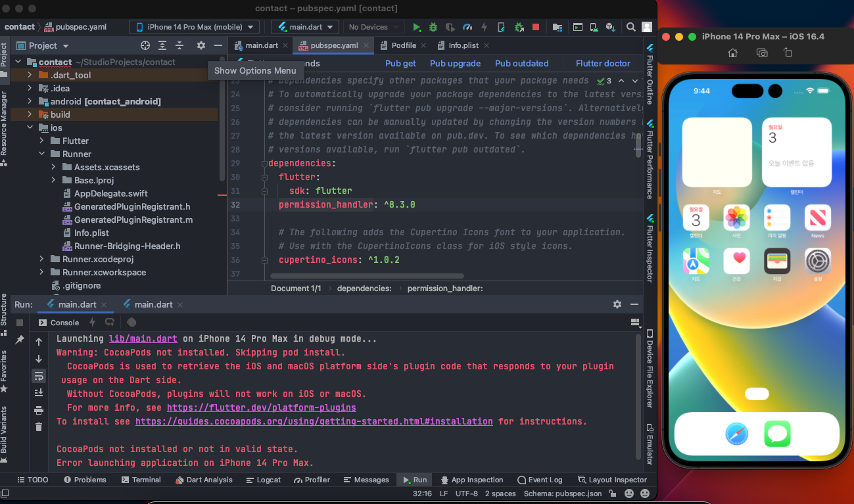Open the Project view mode dropdown
Image resolution: width=854 pixels, height=504 pixels.
42,45
